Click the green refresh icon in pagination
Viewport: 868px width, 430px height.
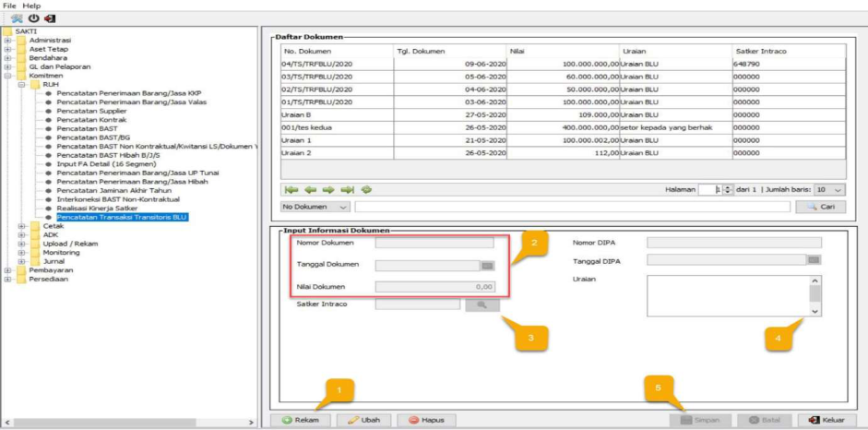(366, 189)
